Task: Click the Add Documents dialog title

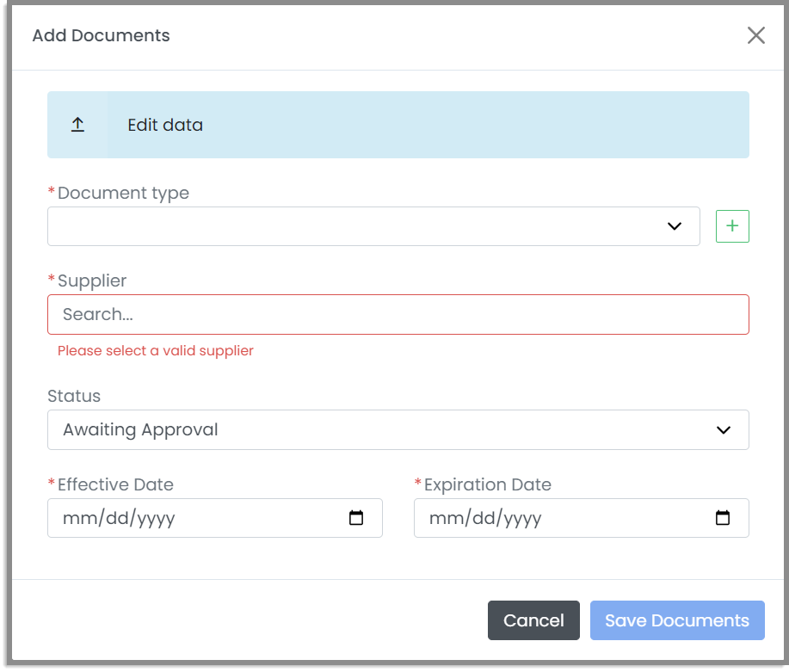Action: [x=101, y=35]
